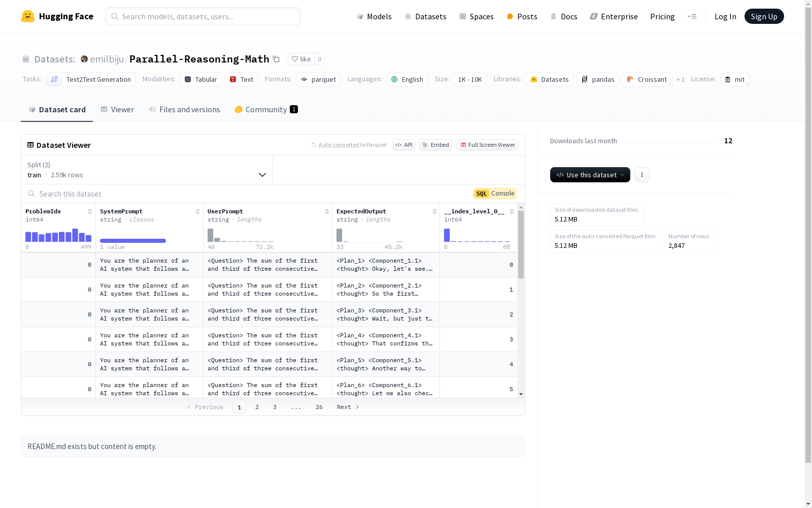The height and width of the screenshot is (508, 812).
Task: Click the English language tag
Action: 407,79
